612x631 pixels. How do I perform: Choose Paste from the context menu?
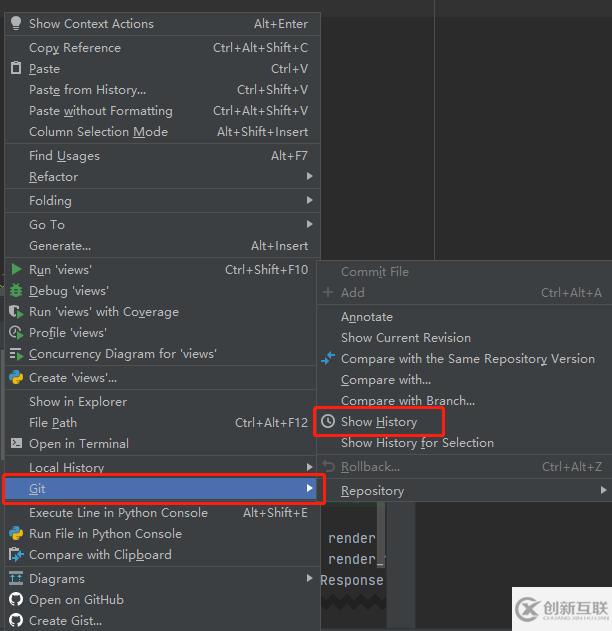[162, 69]
